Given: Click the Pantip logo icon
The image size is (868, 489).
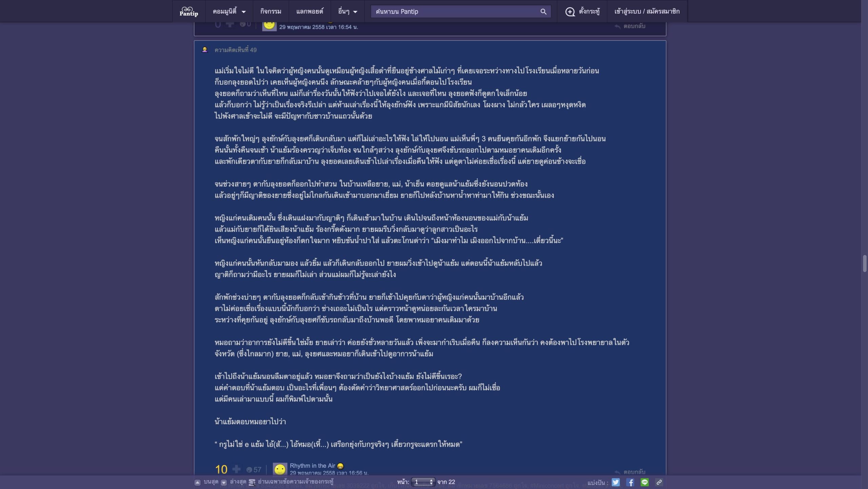Looking at the screenshot, I should 189,11.
